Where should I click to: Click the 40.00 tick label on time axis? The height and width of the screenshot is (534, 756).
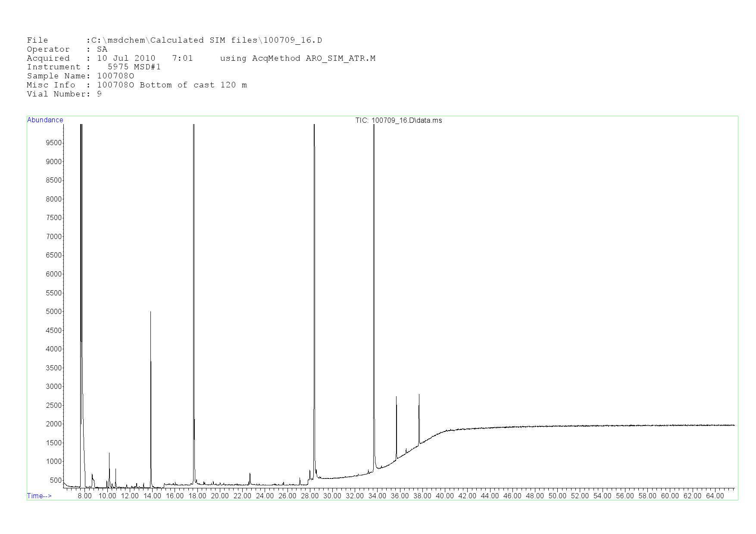tap(444, 496)
